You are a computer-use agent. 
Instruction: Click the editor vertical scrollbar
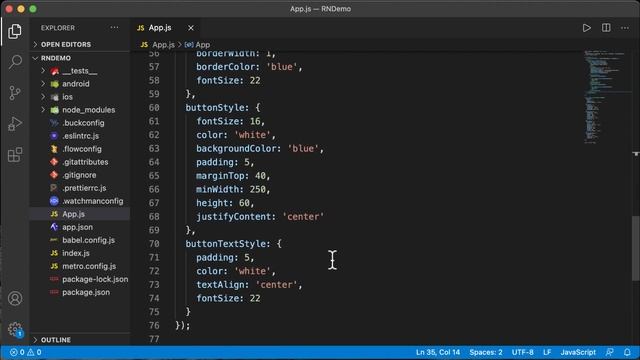click(636, 248)
